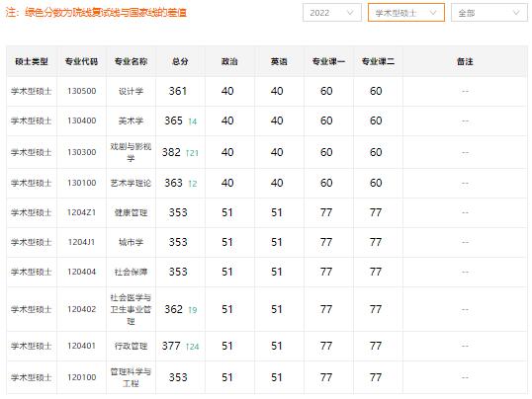
Task: Click the 专业代码 column header
Action: [x=81, y=61]
